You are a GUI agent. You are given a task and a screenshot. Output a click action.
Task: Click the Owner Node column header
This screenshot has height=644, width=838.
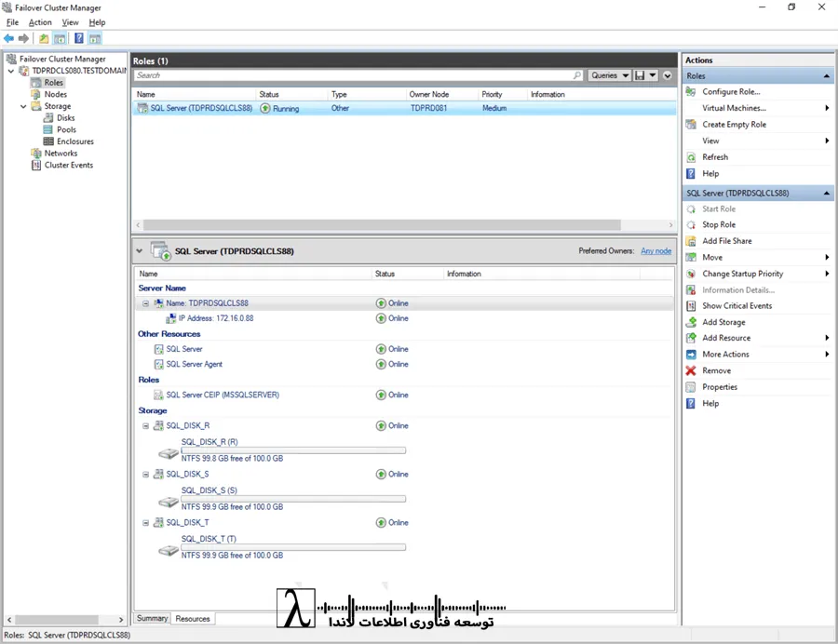tap(442, 95)
